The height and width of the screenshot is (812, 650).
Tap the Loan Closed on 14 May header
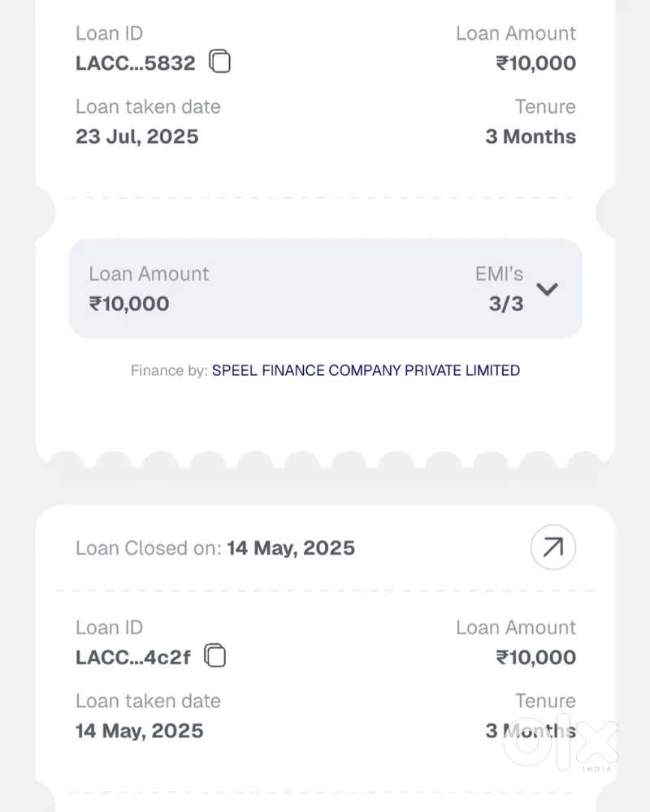215,548
